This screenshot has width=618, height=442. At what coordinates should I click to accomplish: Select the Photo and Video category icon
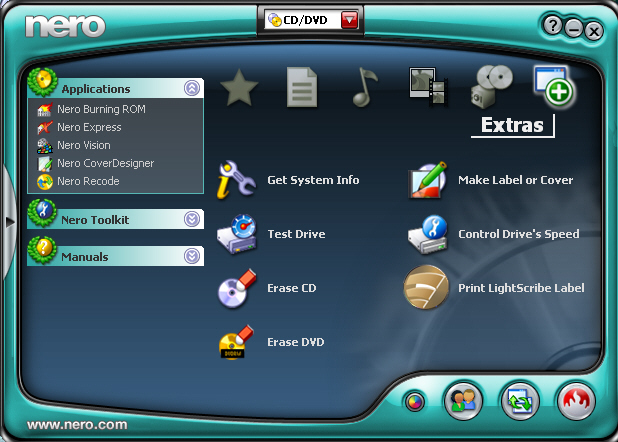point(428,87)
